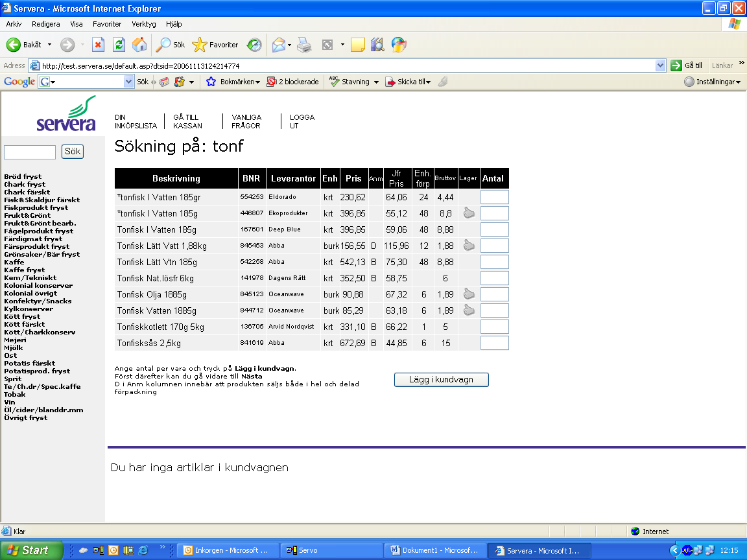The width and height of the screenshot is (747, 560).
Task: Open VANLIGA FRÅGOR link
Action: 246,121
